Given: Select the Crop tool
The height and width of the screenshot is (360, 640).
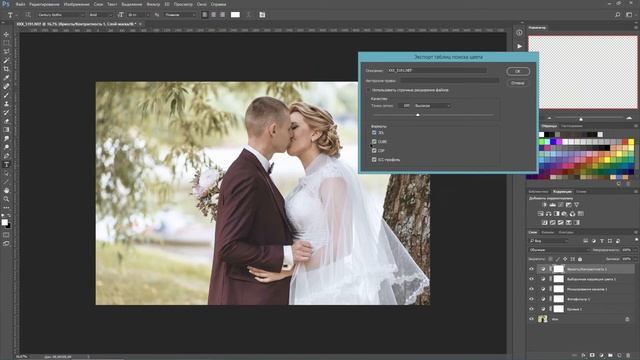Looking at the screenshot, I should point(6,69).
